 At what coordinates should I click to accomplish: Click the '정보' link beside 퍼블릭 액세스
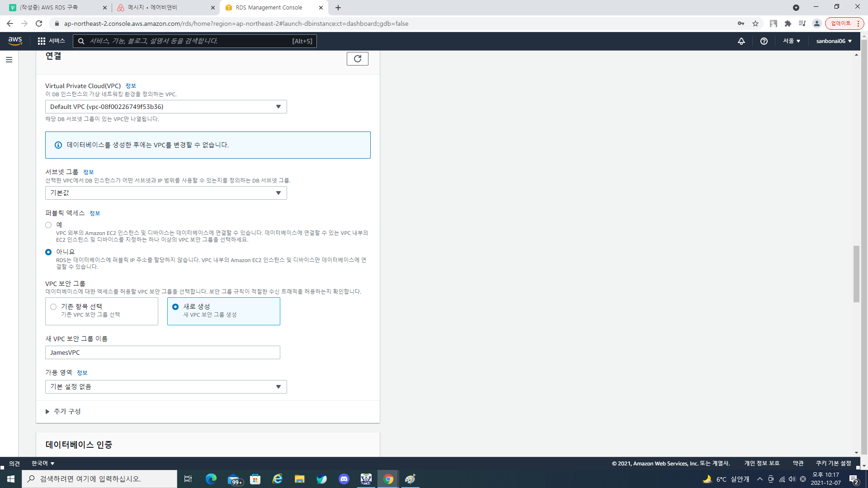coord(94,213)
